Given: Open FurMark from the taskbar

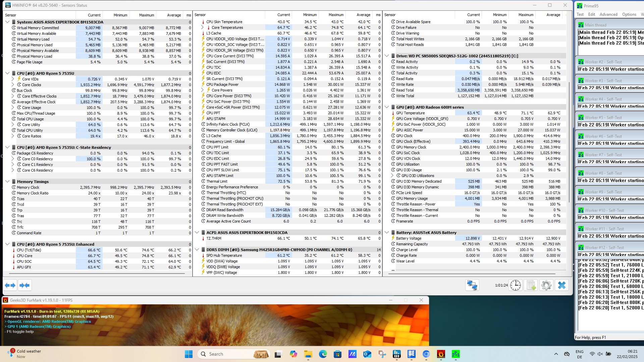Looking at the screenshot, I should pyautogui.click(x=441, y=354).
